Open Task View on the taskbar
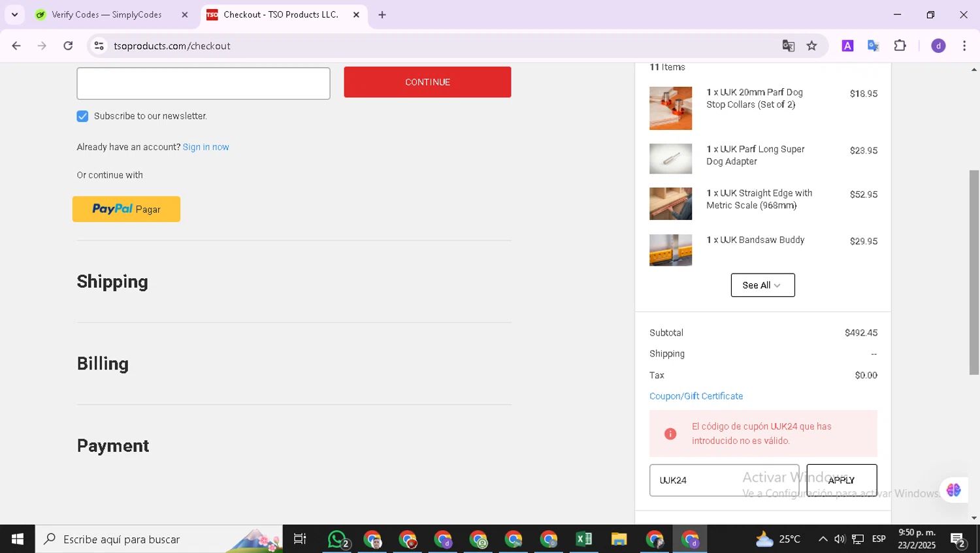Viewport: 980px width, 553px height. [300, 539]
